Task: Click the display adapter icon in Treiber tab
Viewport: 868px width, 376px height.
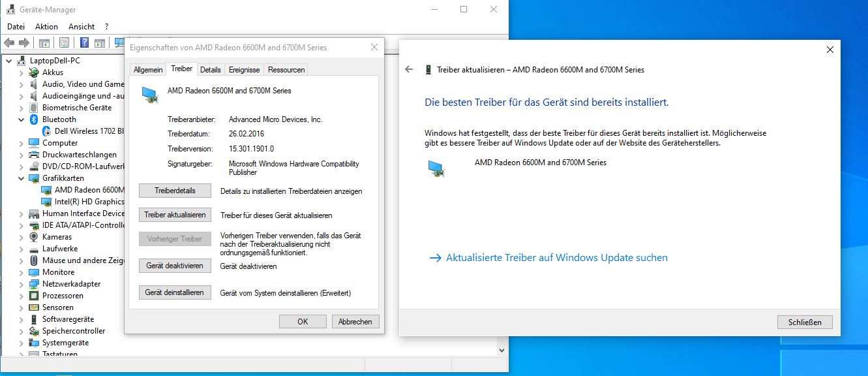Action: [149, 95]
